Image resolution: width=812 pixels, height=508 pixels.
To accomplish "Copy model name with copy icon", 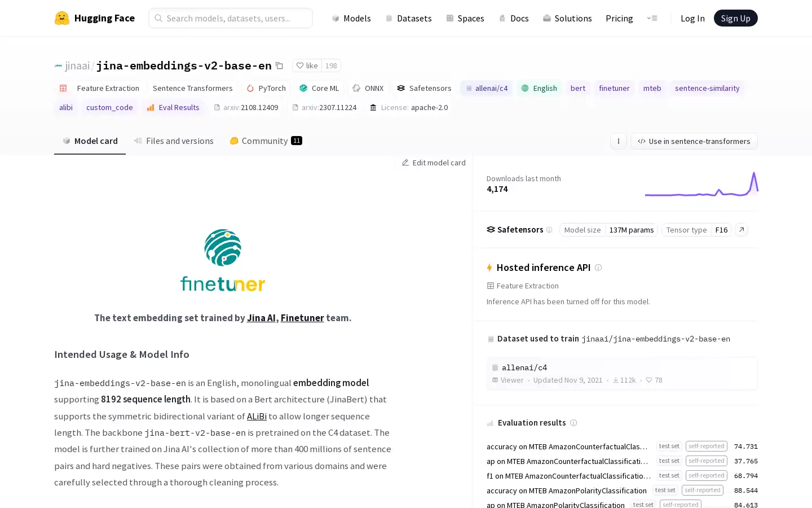I will [x=279, y=65].
